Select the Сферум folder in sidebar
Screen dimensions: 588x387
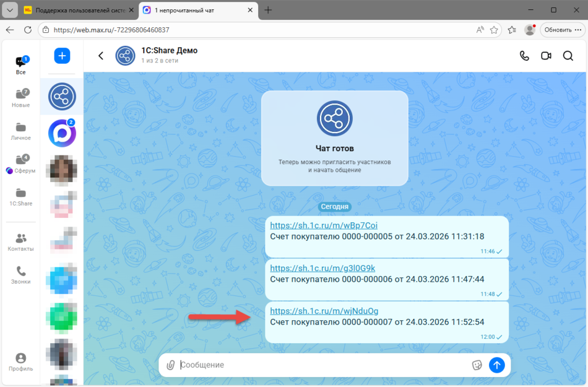21,164
